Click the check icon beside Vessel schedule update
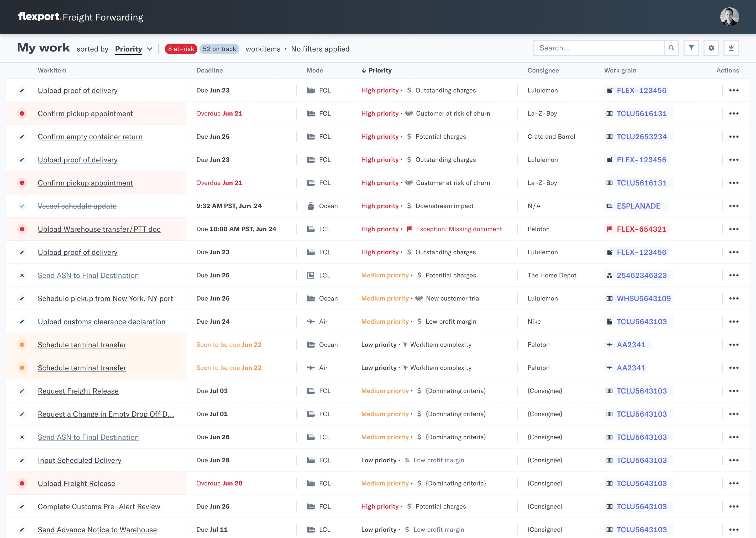The height and width of the screenshot is (538, 756). click(x=22, y=206)
